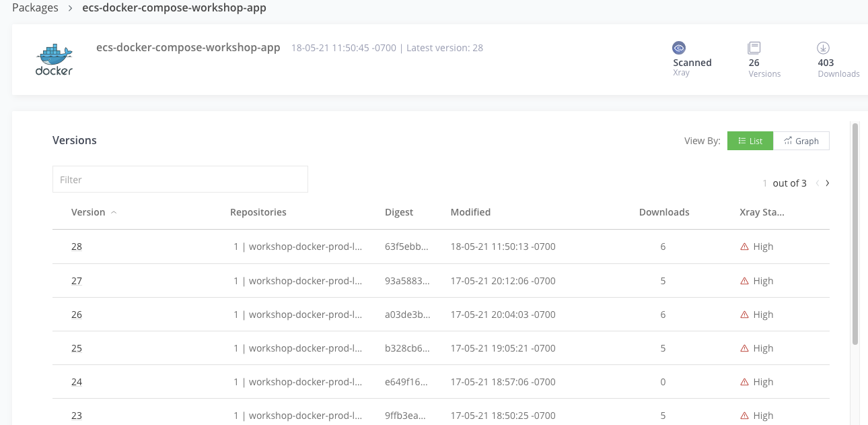The width and height of the screenshot is (868, 425).
Task: Click the Docker whale logo icon
Action: coord(54,60)
